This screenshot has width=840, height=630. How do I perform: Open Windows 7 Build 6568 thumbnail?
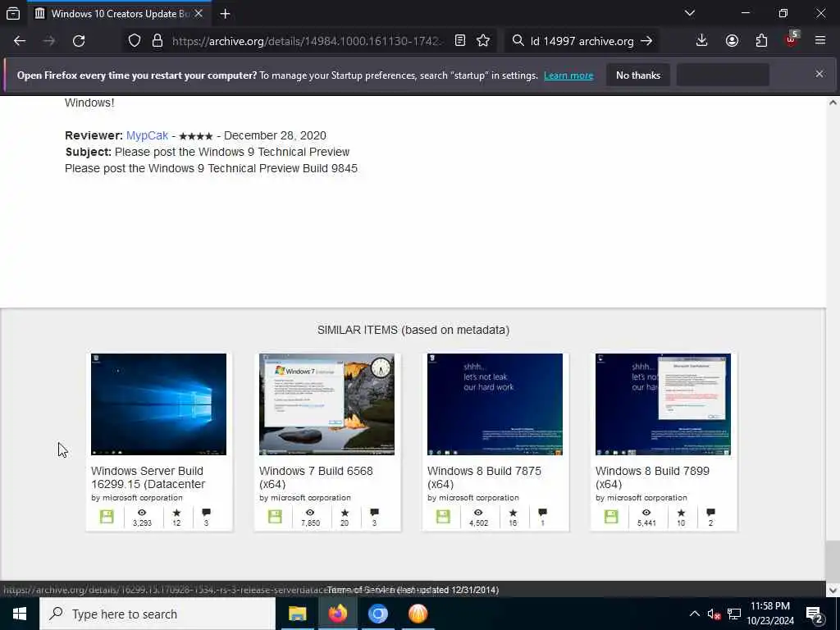click(326, 404)
